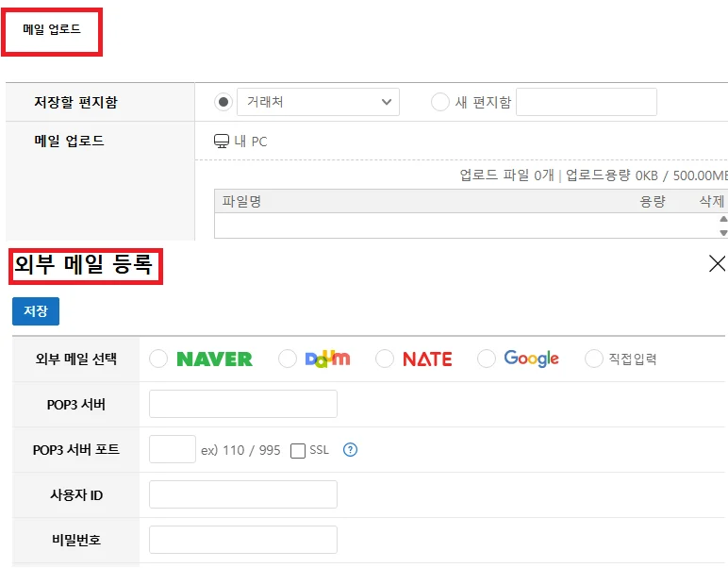Click the POP3 서버 input field

(x=243, y=404)
